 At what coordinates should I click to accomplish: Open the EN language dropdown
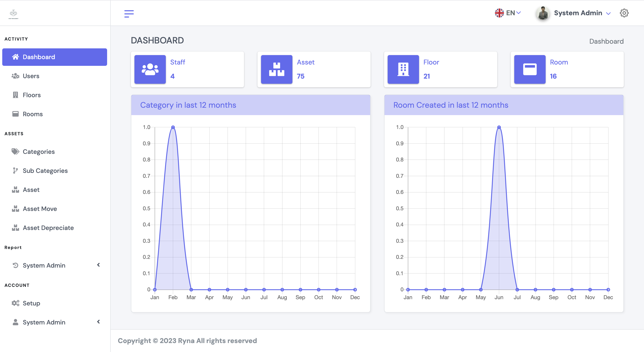[x=508, y=13]
